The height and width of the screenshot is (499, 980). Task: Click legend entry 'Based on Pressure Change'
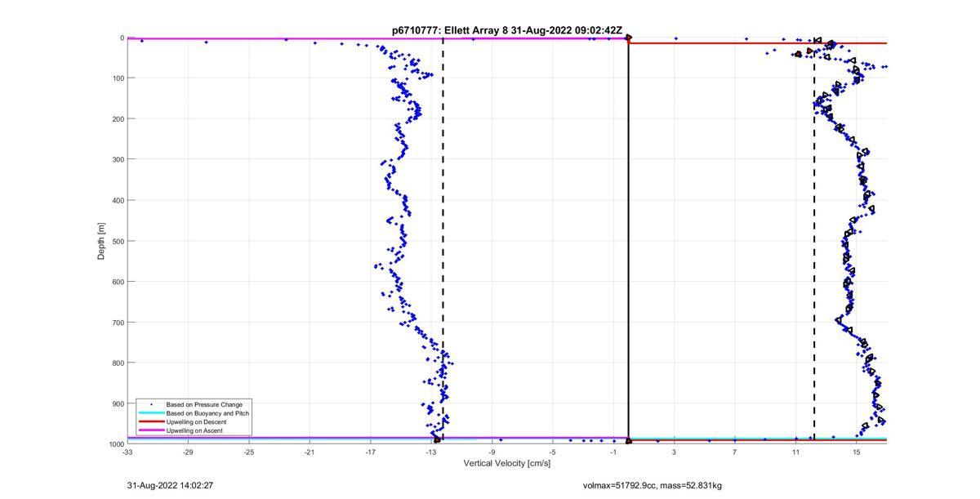(204, 404)
